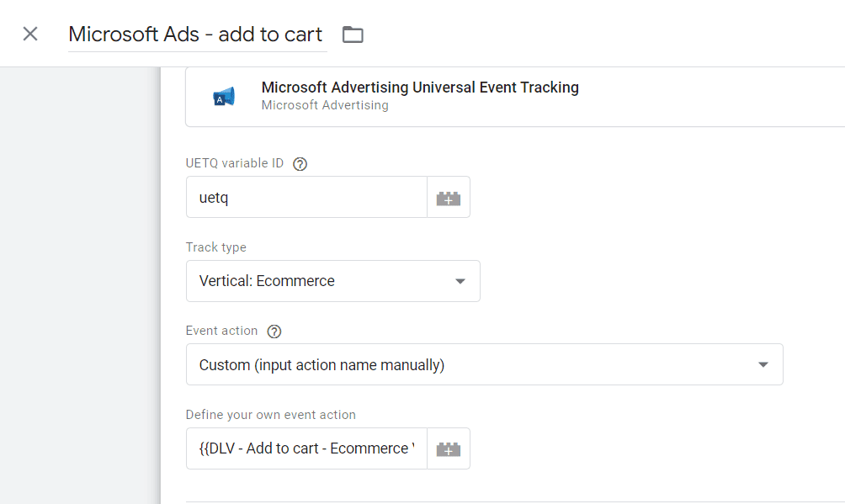Expand the Event action dropdown

[x=484, y=363]
